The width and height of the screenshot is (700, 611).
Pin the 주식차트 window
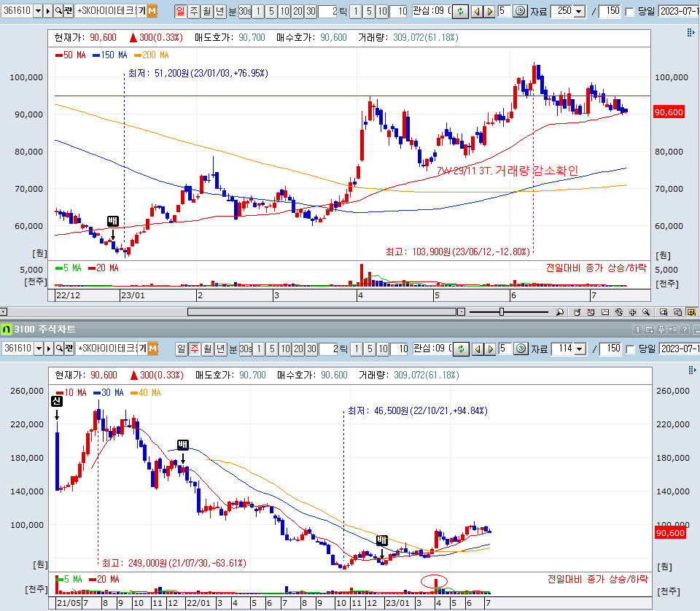pos(661,330)
